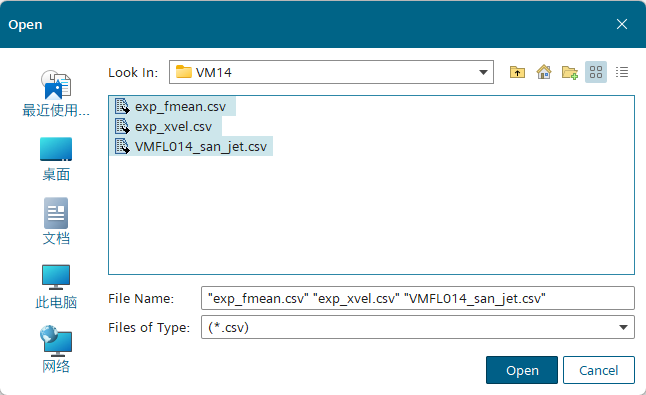Close the Open dialog window

coord(622,24)
